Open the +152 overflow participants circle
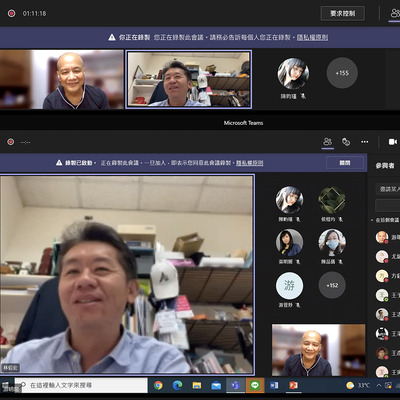This screenshot has width=400, height=400. 332,285
